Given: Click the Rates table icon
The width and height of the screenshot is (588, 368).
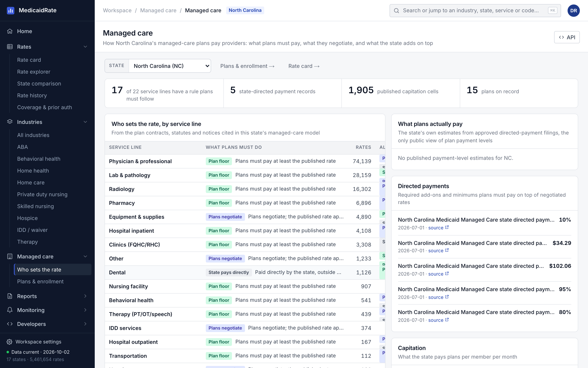Looking at the screenshot, I should point(10,47).
